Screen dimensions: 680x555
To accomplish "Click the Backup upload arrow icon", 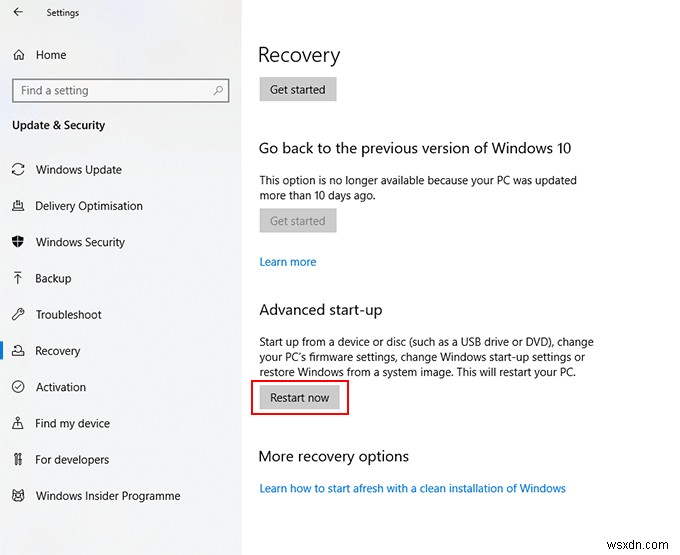I will click(x=17, y=278).
